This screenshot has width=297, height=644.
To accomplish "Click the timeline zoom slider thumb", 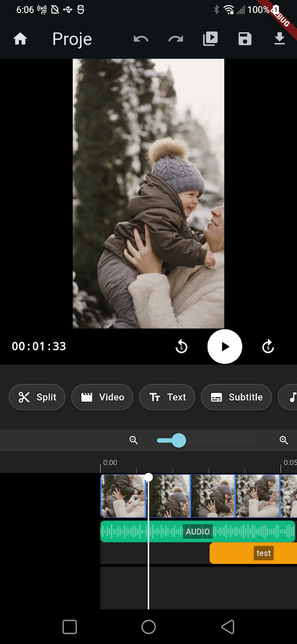I will [x=179, y=440].
